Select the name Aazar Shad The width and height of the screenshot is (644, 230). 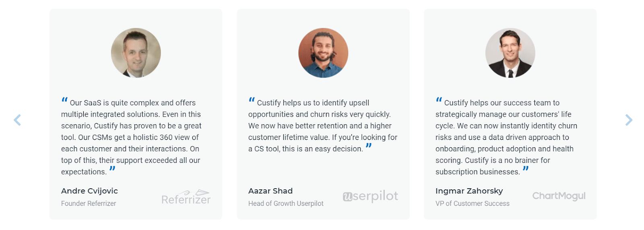point(270,191)
